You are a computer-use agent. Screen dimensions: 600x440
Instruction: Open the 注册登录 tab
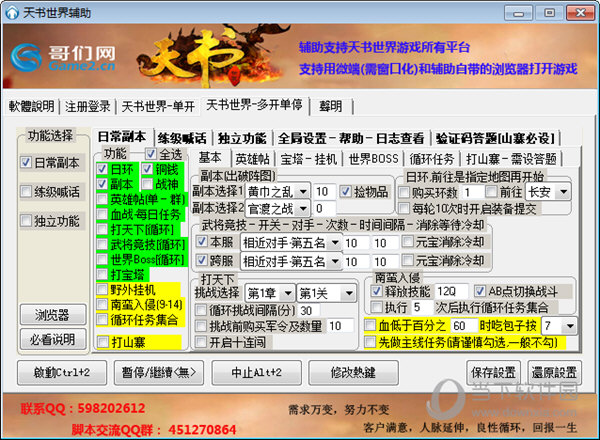click(x=88, y=106)
